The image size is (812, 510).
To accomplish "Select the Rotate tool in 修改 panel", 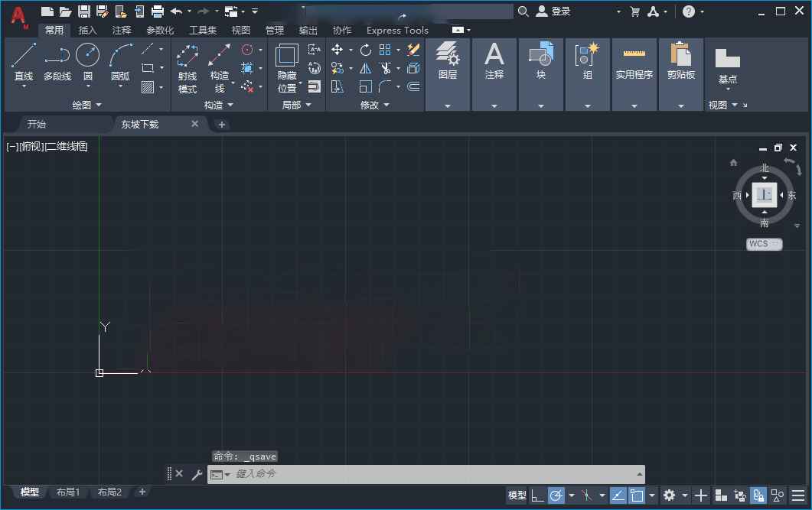I will click(366, 50).
